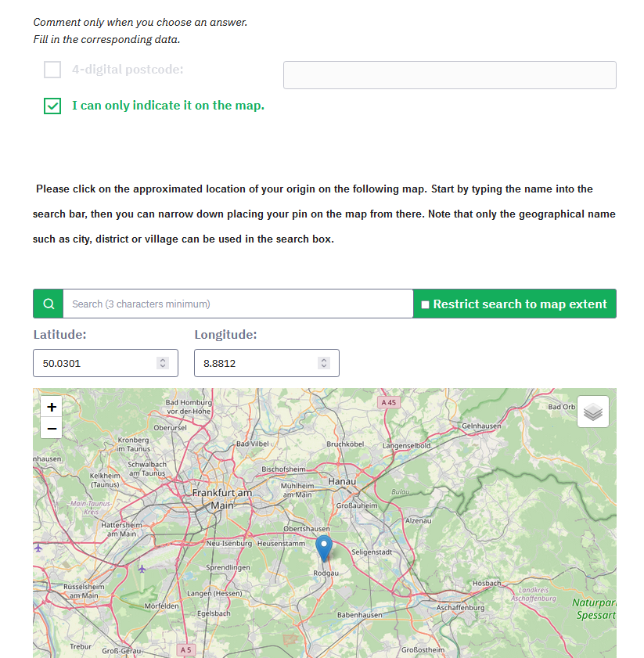
Task: Click the blue location pin marker
Action: (x=324, y=548)
